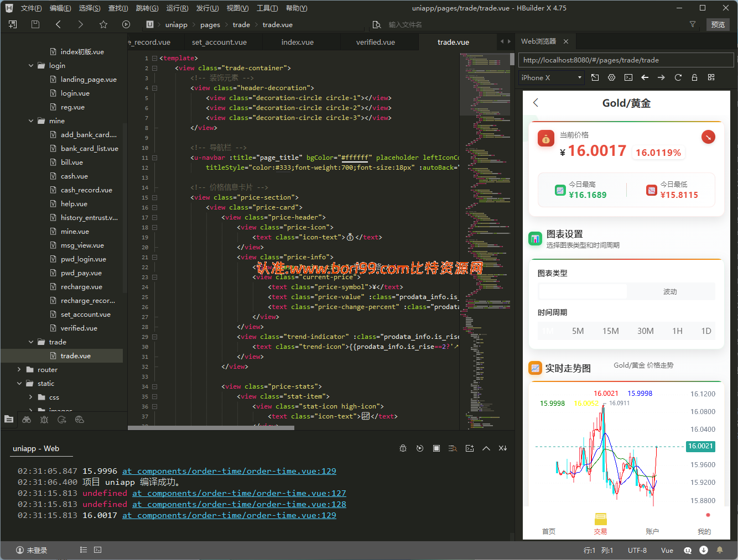Open the project explorer sidebar icon
The width and height of the screenshot is (738, 560).
click(9, 420)
